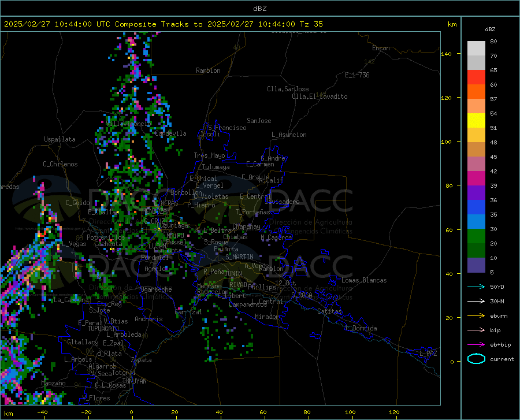
Task: Select the bright green swatch in dBZ scale
Action: pyautogui.click(x=476, y=236)
